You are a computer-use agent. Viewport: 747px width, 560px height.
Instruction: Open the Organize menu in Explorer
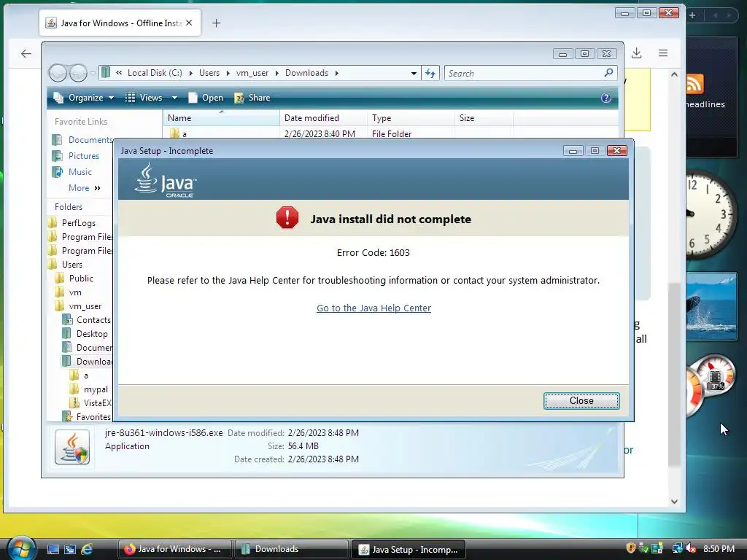[x=84, y=98]
